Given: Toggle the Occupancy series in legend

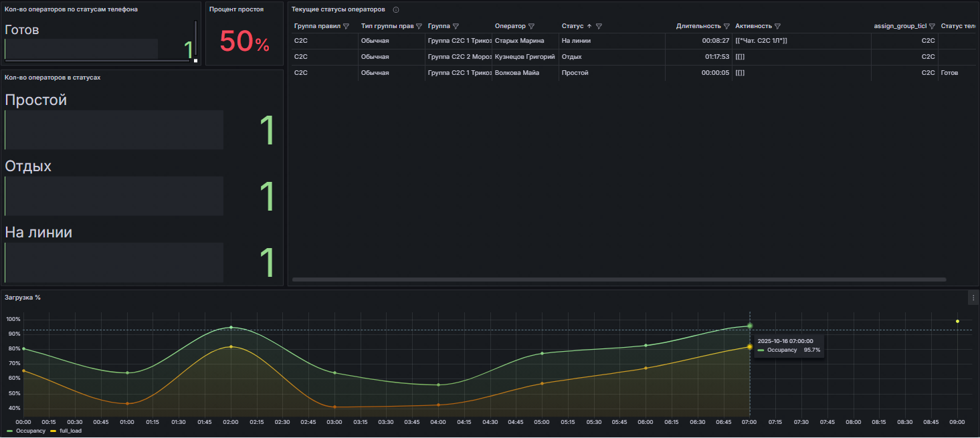Looking at the screenshot, I should tap(31, 431).
